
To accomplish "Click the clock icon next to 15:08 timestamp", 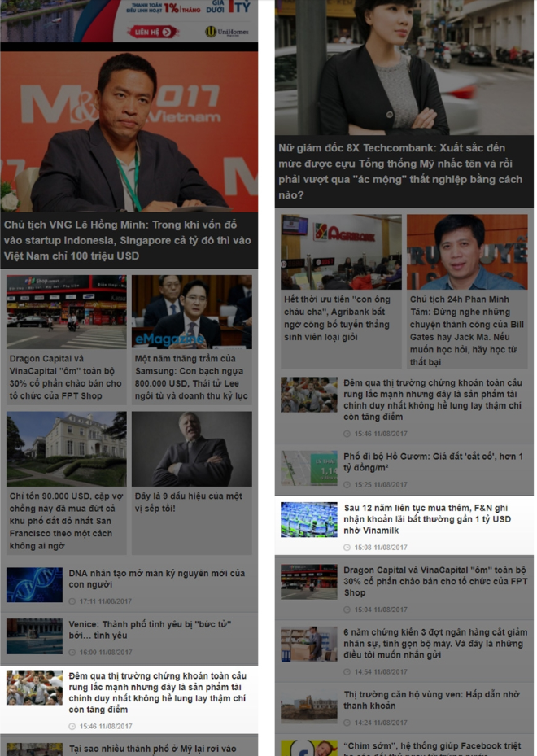I will [347, 548].
